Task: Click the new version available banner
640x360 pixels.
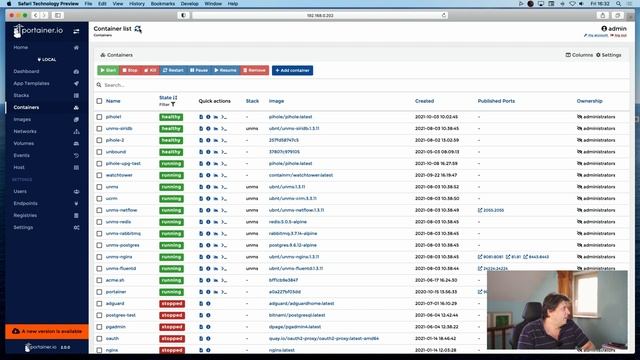Action: 47,331
